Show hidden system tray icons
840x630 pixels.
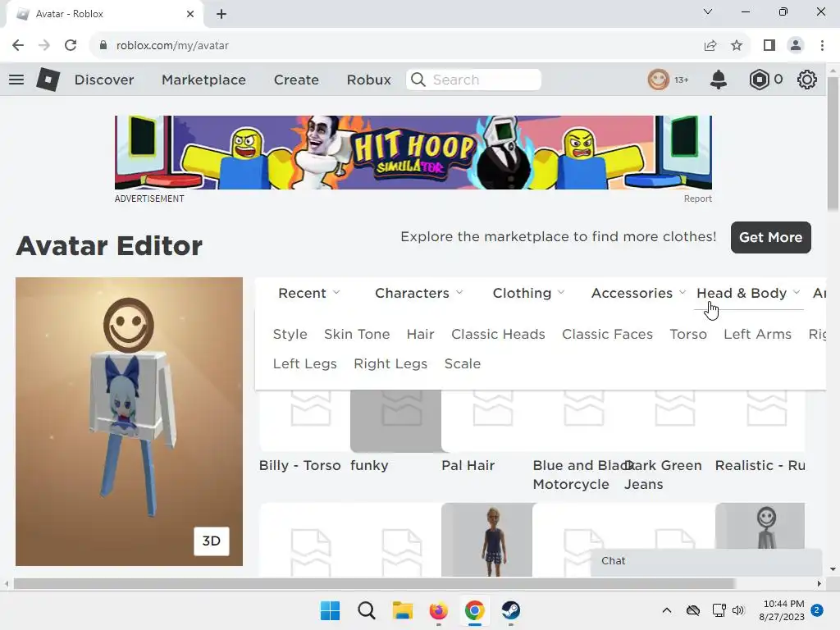(x=666, y=610)
